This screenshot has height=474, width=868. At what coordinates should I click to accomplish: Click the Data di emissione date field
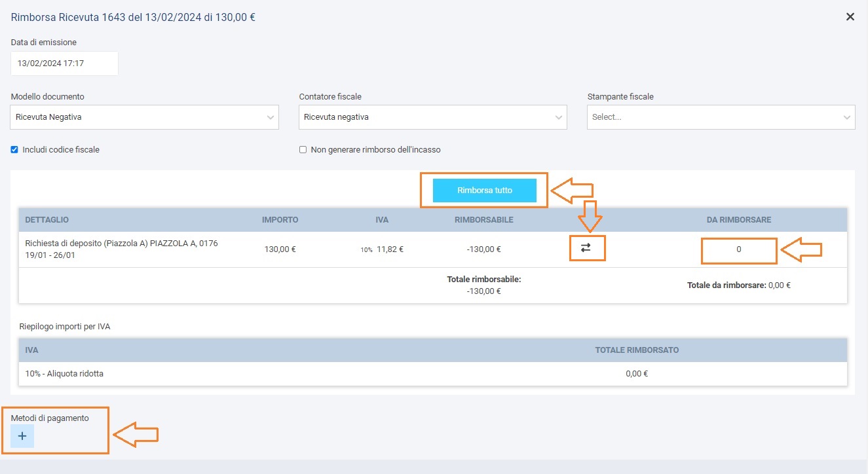(64, 64)
